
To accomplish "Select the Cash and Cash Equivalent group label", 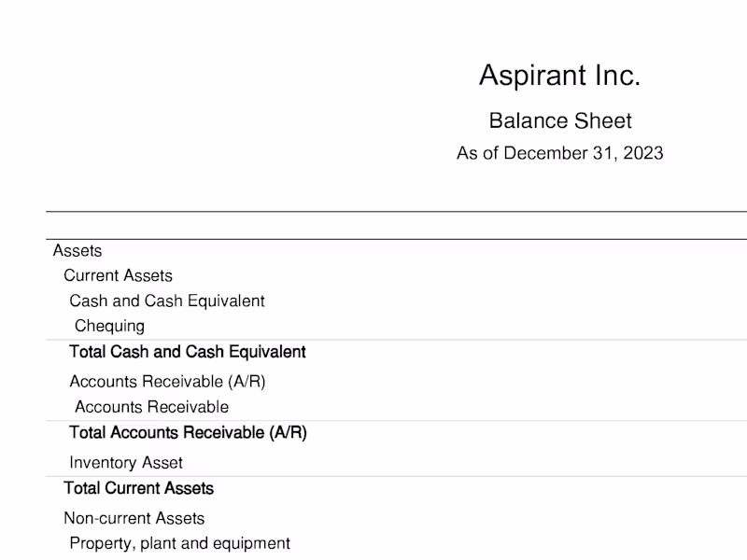I will [x=166, y=301].
